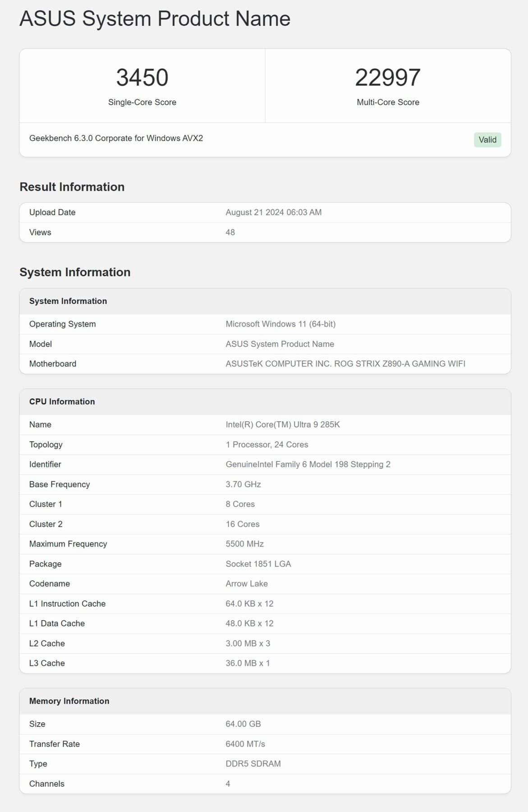The width and height of the screenshot is (528, 812).
Task: Click the single-core score 3450
Action: [142, 78]
